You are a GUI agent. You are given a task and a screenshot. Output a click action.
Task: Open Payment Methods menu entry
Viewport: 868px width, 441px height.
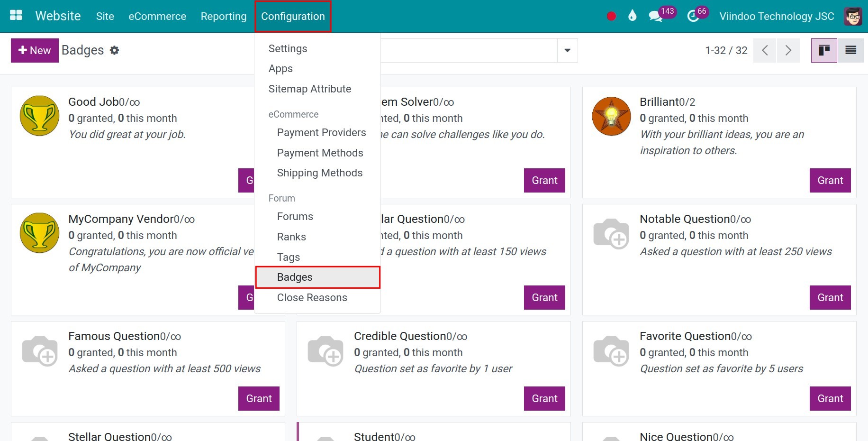(x=317, y=153)
